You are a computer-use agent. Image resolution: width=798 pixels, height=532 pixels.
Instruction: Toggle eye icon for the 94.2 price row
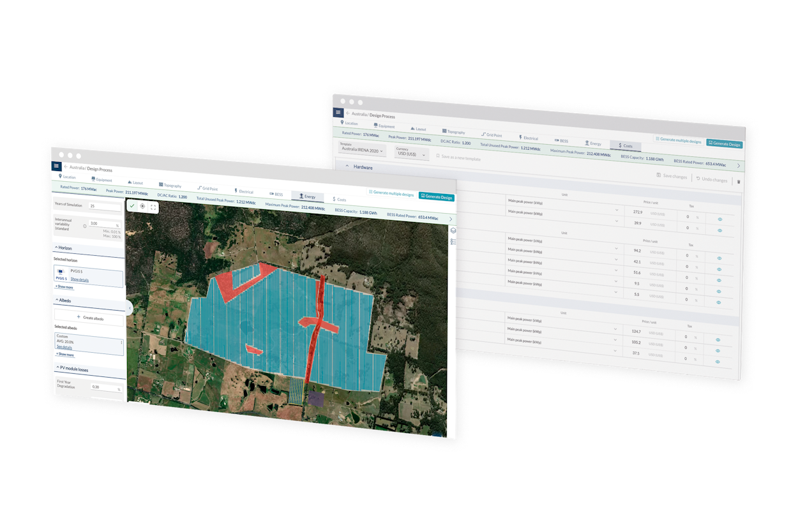(x=719, y=258)
